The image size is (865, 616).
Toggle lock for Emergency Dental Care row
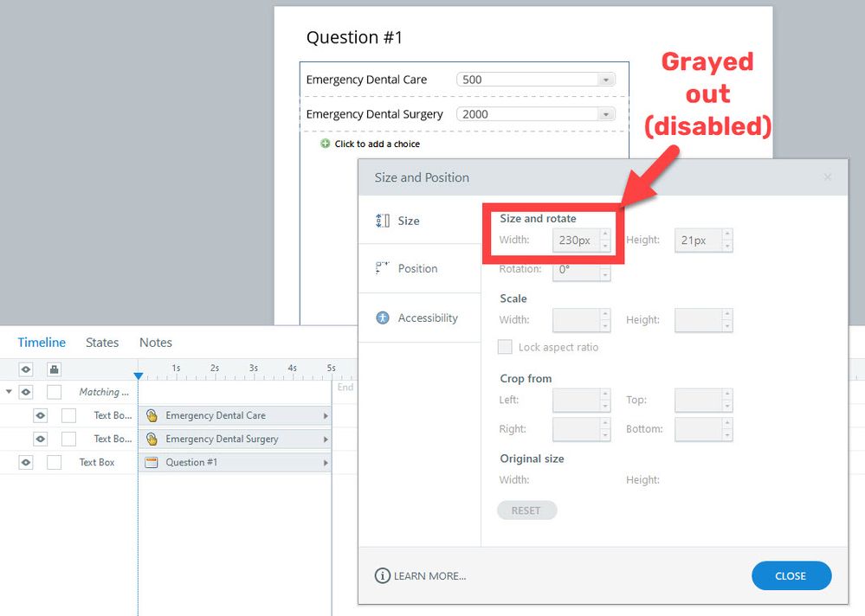coord(68,415)
